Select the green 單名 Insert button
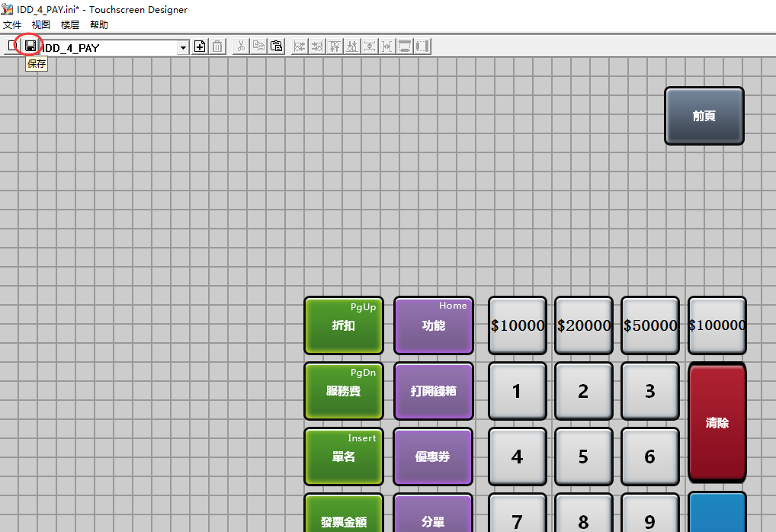The image size is (776, 532). coord(344,457)
